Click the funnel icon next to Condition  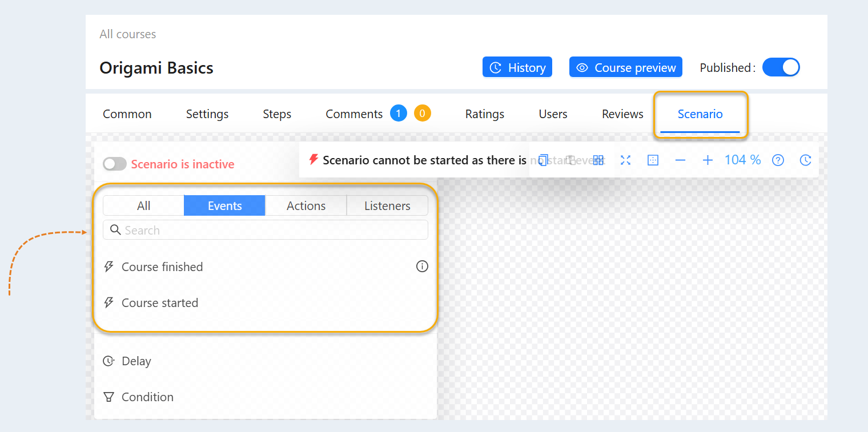pos(108,397)
